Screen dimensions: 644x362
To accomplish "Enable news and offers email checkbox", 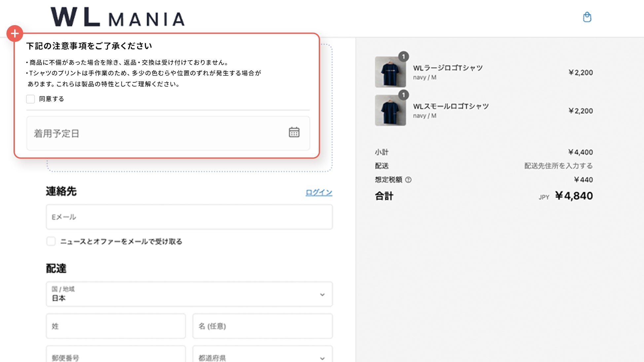I will (51, 241).
